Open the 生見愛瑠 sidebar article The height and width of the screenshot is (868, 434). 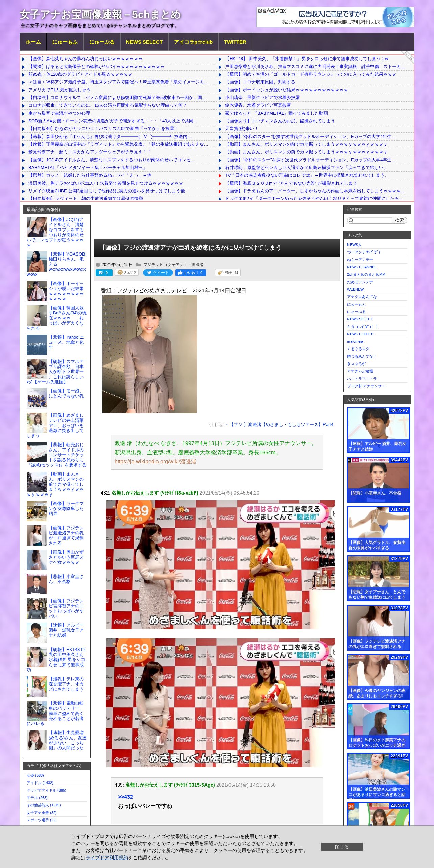click(x=67, y=740)
